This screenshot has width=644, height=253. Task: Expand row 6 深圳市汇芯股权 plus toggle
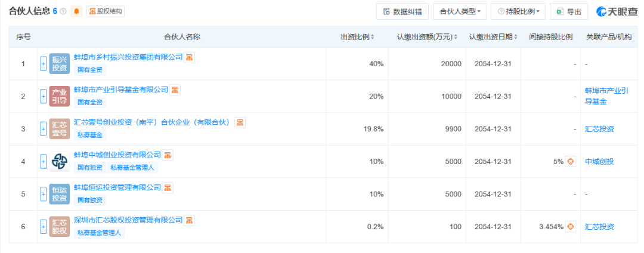tap(43, 226)
